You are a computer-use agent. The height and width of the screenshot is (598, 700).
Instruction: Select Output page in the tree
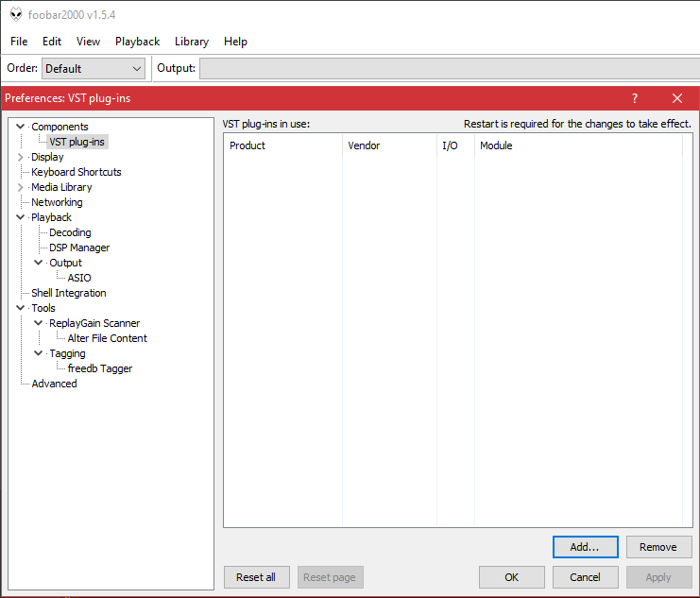[x=65, y=263]
